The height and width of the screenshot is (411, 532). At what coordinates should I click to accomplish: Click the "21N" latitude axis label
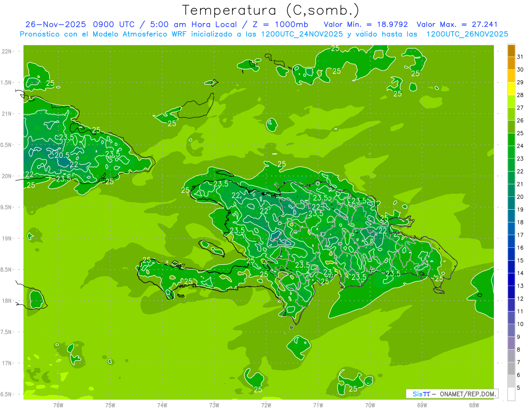(7, 114)
